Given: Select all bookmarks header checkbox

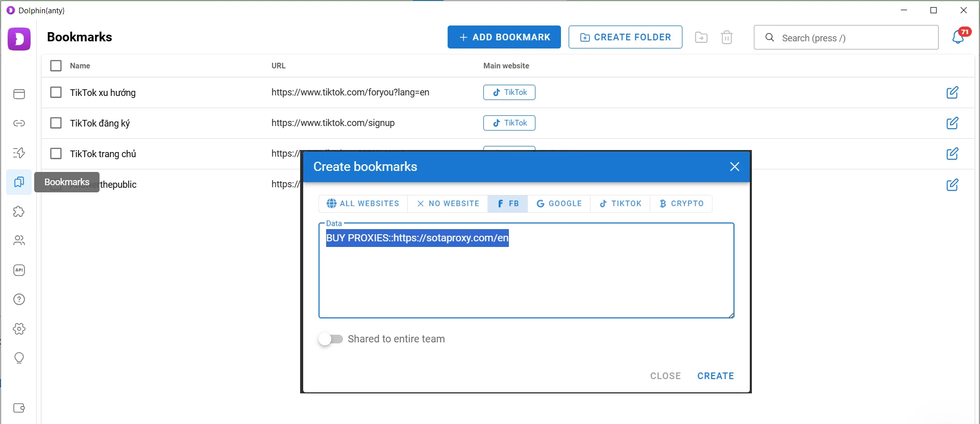Looking at the screenshot, I should [56, 66].
